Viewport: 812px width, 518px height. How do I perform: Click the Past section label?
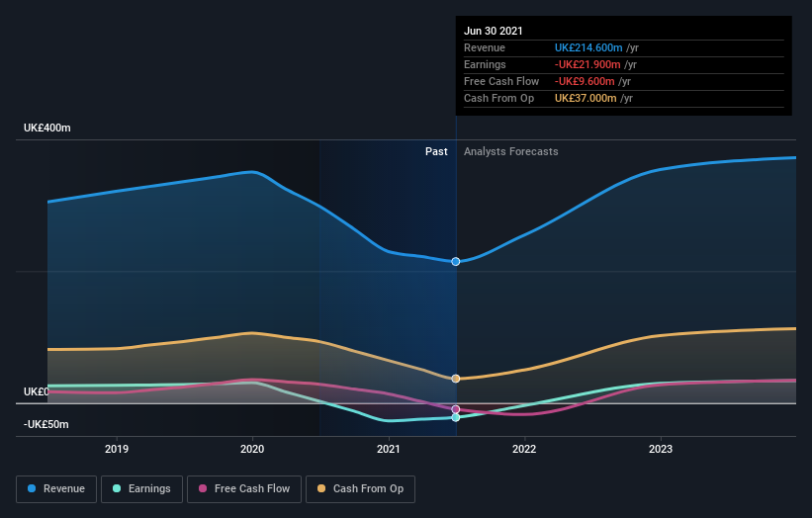(x=436, y=151)
